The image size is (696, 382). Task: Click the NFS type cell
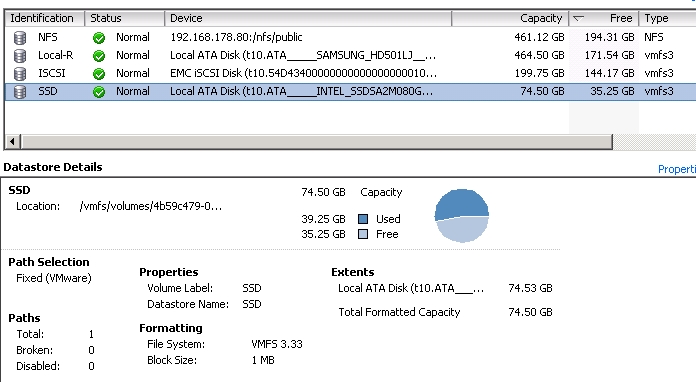point(654,37)
